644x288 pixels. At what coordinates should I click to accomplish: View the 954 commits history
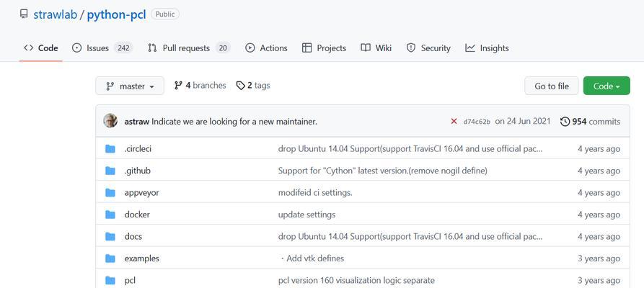[590, 122]
